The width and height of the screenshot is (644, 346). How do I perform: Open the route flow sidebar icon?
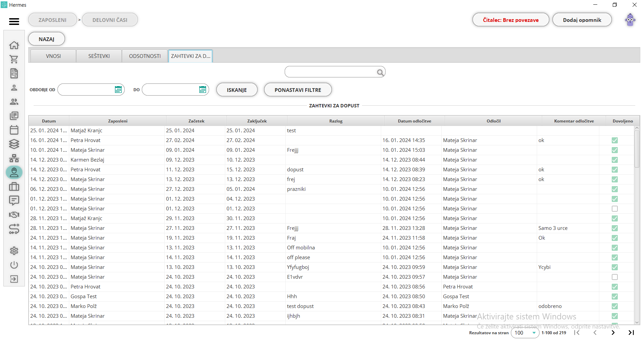tap(14, 229)
